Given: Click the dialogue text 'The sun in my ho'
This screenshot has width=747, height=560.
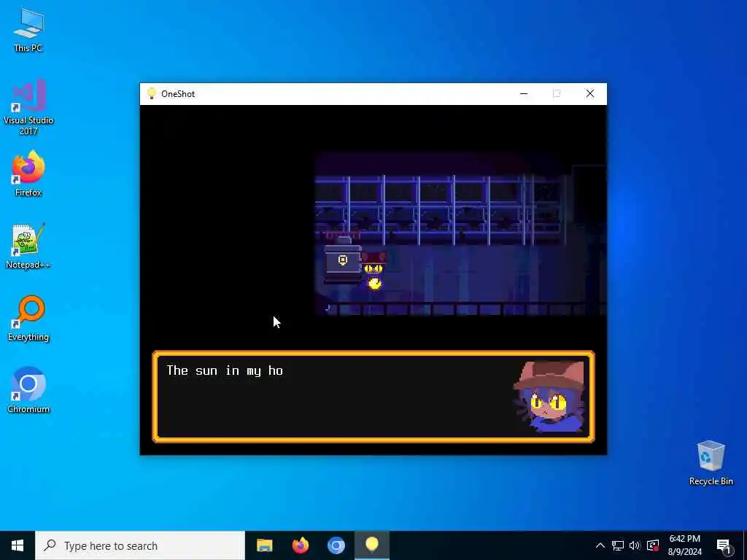Looking at the screenshot, I should pos(225,370).
